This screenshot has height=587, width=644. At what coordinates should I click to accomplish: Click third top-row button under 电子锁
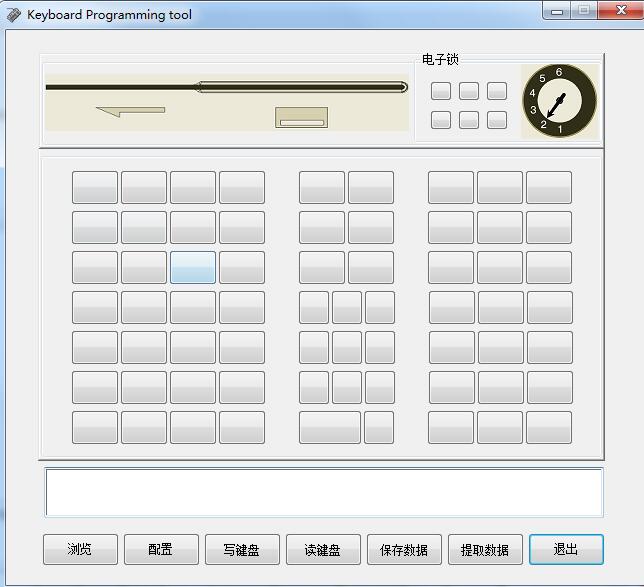pos(497,91)
